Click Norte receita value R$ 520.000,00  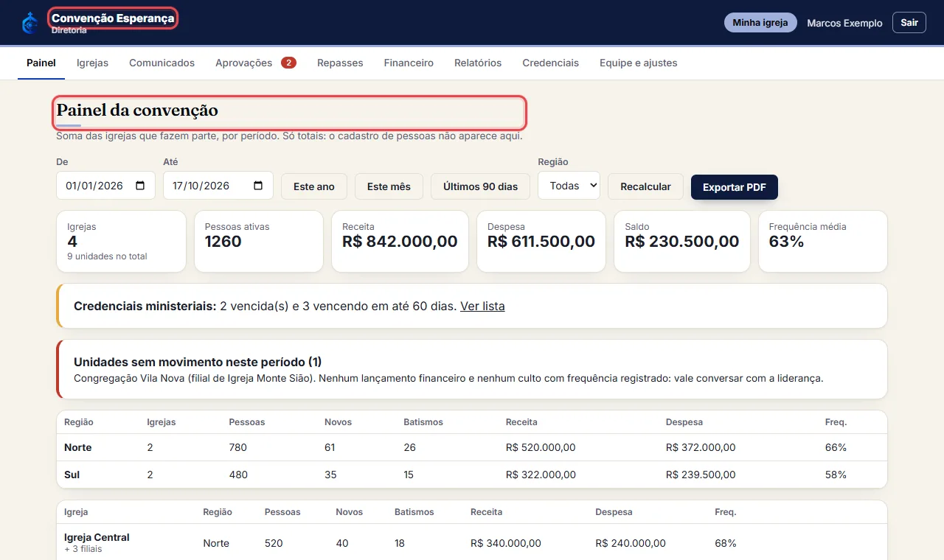click(x=541, y=447)
